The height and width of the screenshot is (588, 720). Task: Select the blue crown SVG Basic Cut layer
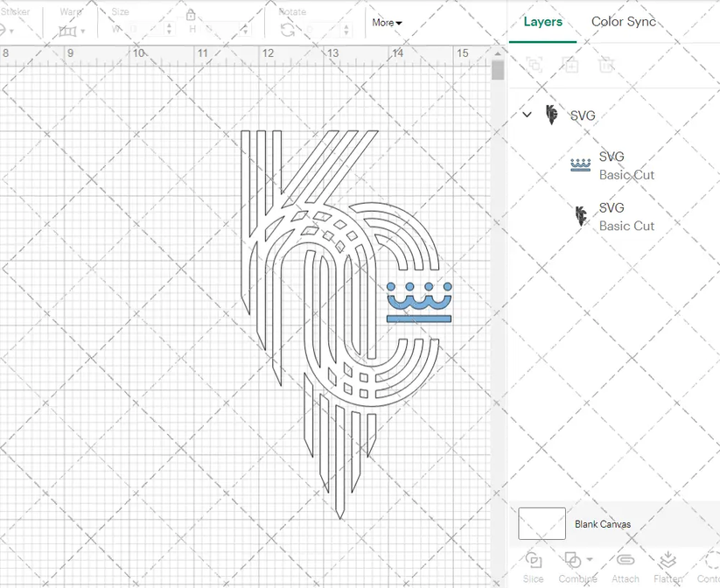coord(612,165)
